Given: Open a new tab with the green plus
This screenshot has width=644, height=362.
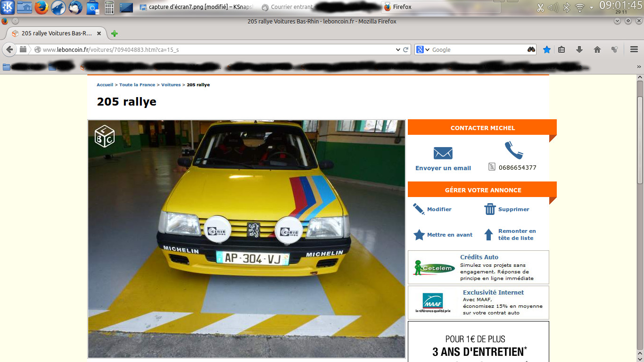Looking at the screenshot, I should (x=114, y=33).
